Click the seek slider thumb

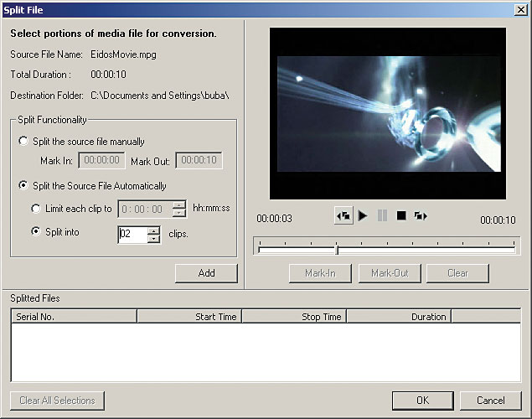pyautogui.click(x=337, y=251)
